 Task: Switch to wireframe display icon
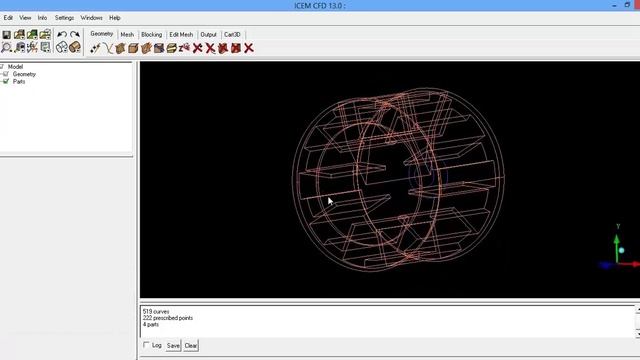62,47
